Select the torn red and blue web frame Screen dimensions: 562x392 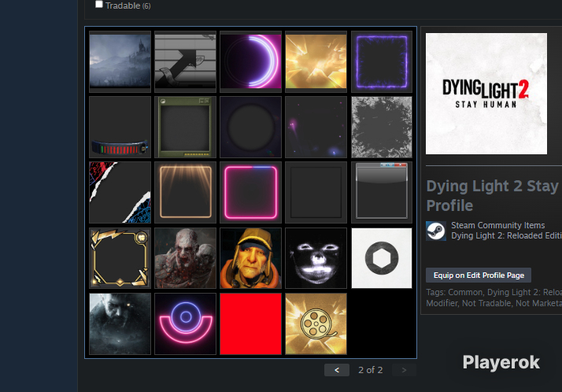[x=120, y=192]
